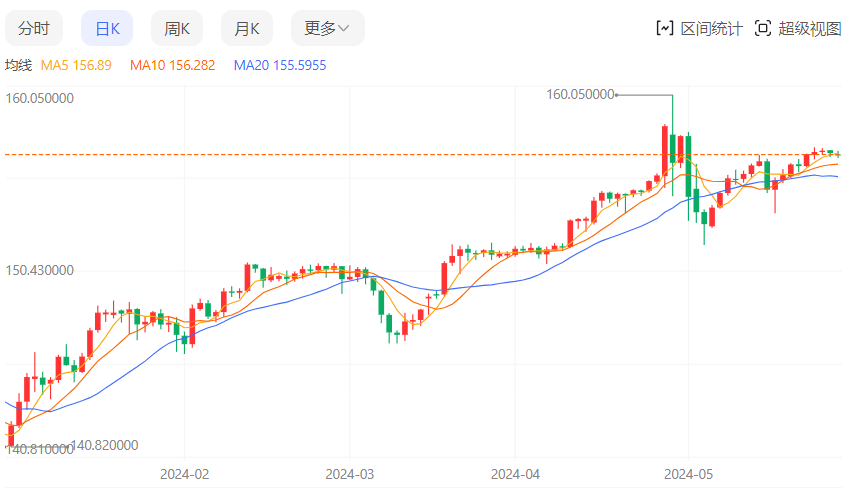Select the 日K daily candlestick tab

107,28
